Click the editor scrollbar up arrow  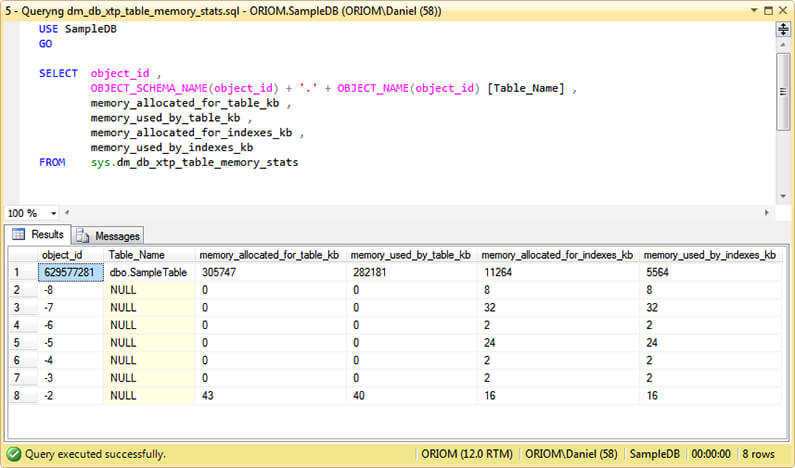[783, 46]
